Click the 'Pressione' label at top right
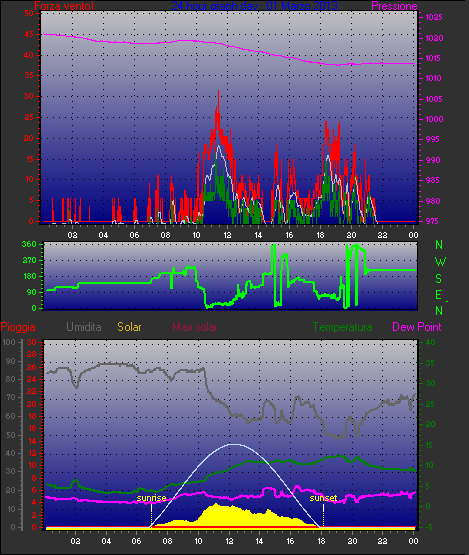Screen dimensions: 469x555 [x=394, y=6]
